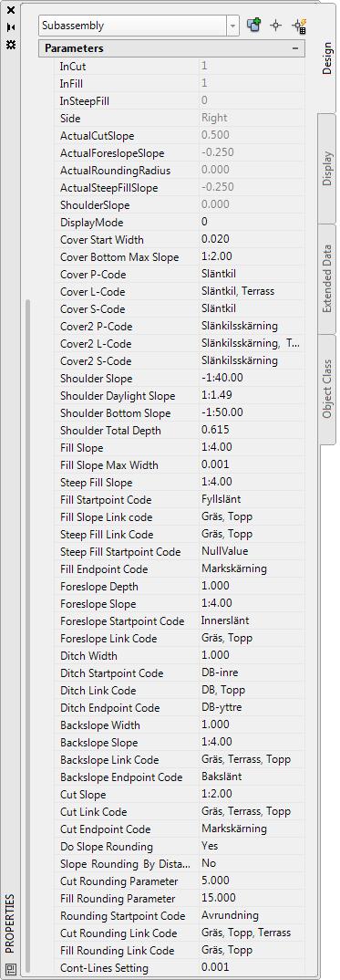Click the Ditch Width value field
340x980 pixels.
[252, 656]
